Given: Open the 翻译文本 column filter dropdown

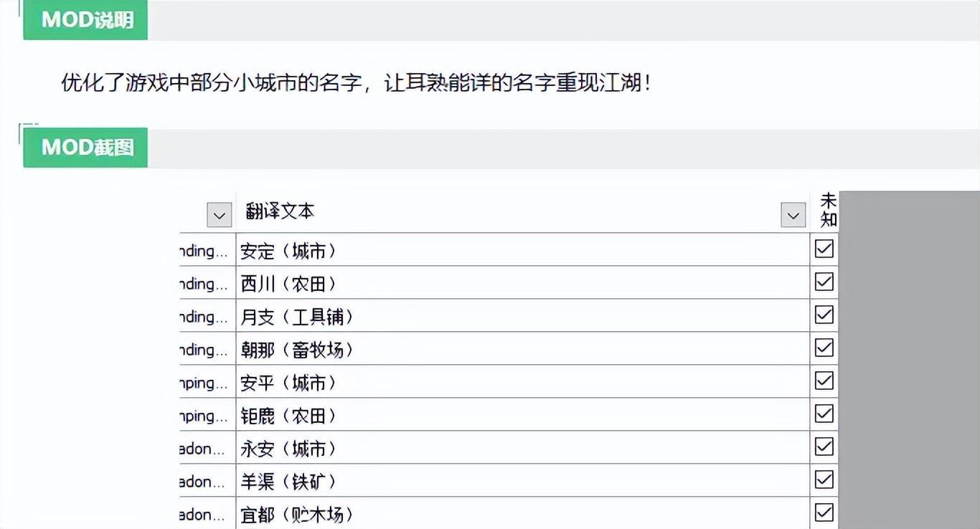Looking at the screenshot, I should coord(793,215).
